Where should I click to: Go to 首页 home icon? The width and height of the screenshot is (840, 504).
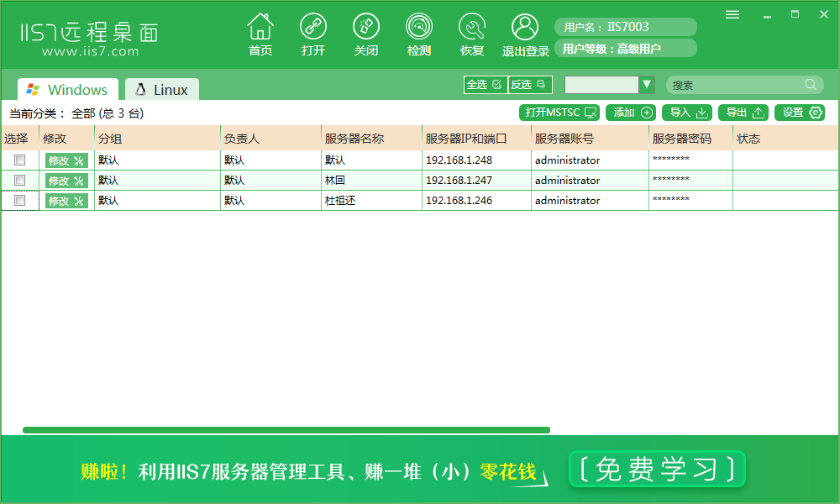pyautogui.click(x=260, y=27)
